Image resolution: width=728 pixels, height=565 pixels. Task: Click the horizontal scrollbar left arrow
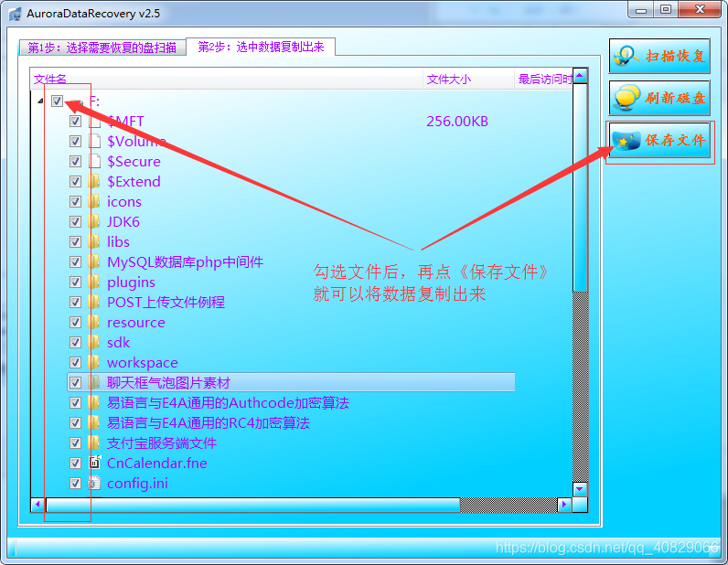point(38,504)
